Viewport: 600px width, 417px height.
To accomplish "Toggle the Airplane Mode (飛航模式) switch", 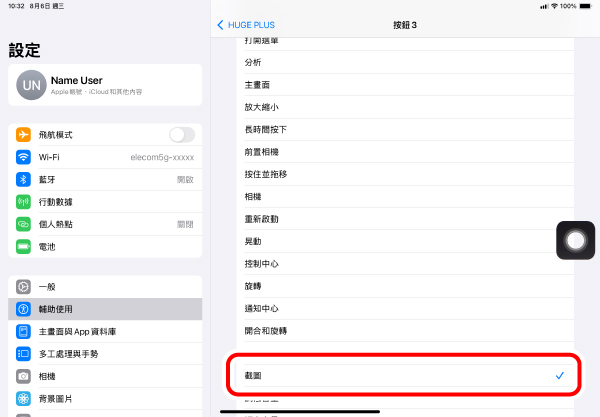I will (182, 135).
